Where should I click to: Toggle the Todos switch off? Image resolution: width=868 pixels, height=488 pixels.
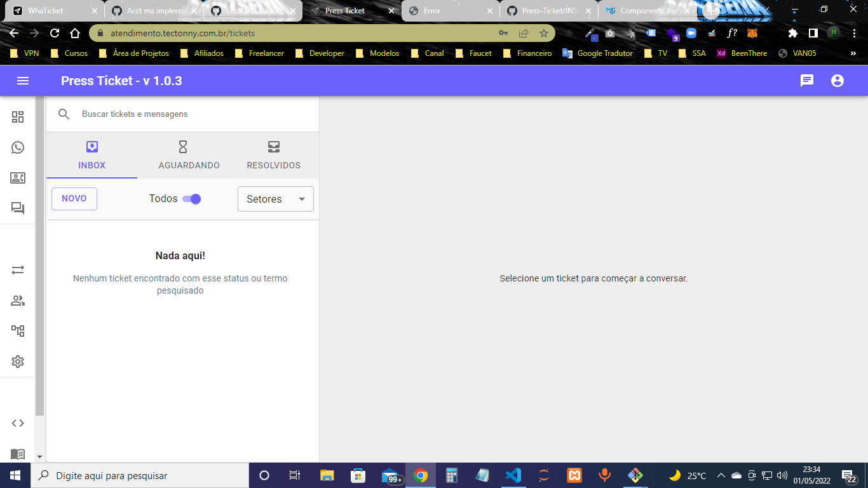point(191,199)
